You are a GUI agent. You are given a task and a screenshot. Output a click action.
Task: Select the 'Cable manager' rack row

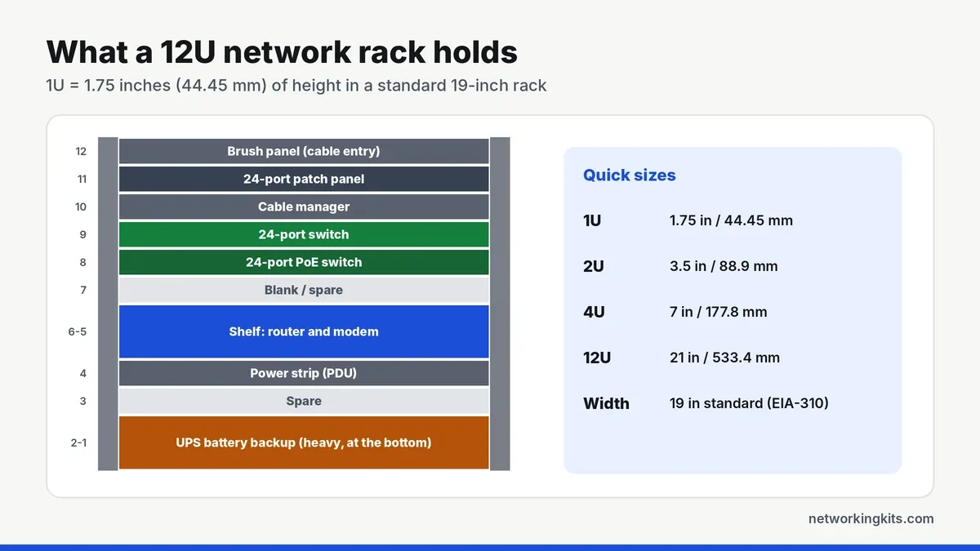[304, 207]
